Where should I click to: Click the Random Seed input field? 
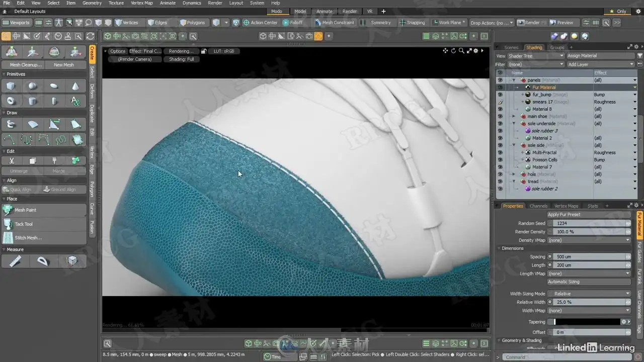[589, 223]
